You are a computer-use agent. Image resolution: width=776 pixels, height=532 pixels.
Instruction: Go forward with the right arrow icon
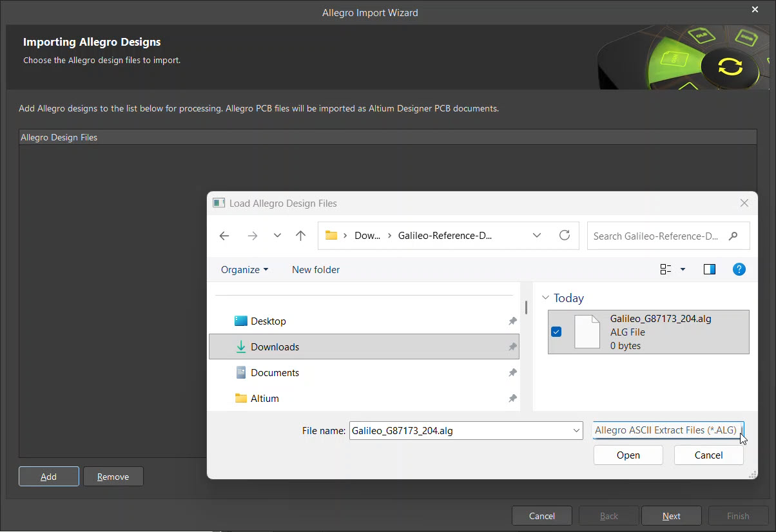[252, 236]
